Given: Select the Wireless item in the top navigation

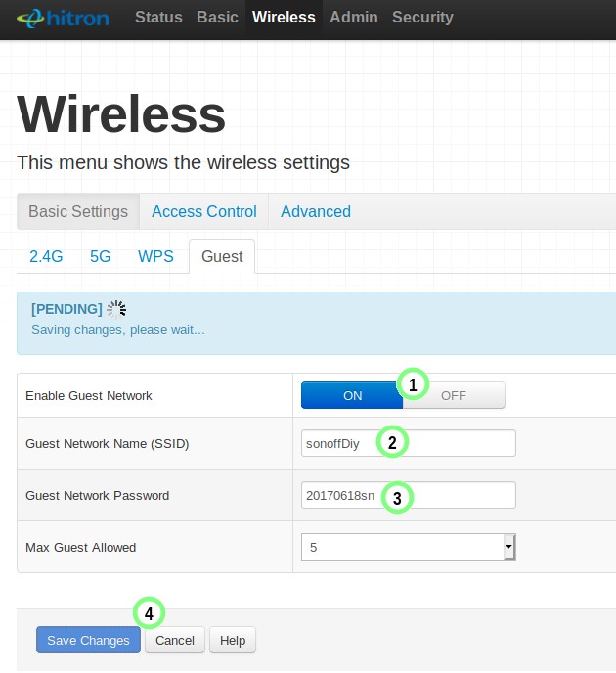Looking at the screenshot, I should [284, 18].
